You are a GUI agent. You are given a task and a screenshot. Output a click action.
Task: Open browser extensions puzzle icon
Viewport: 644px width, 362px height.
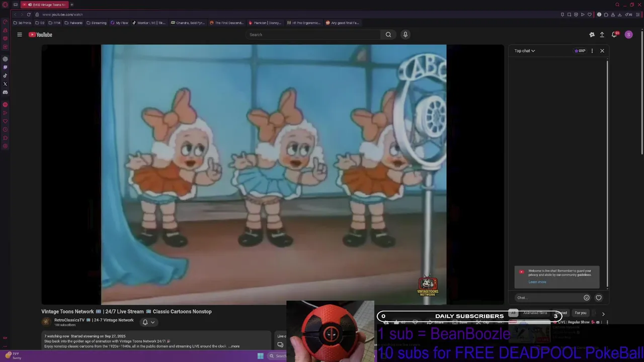606,15
